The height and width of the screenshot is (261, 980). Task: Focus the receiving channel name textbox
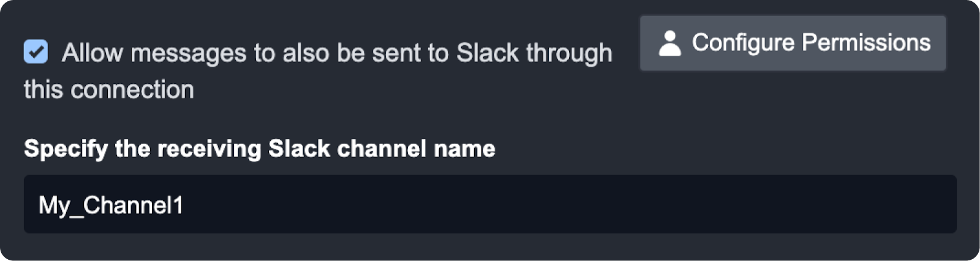pos(490,205)
